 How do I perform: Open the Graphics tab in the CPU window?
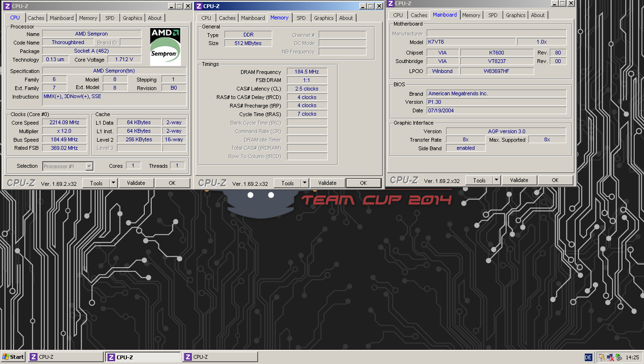[132, 18]
